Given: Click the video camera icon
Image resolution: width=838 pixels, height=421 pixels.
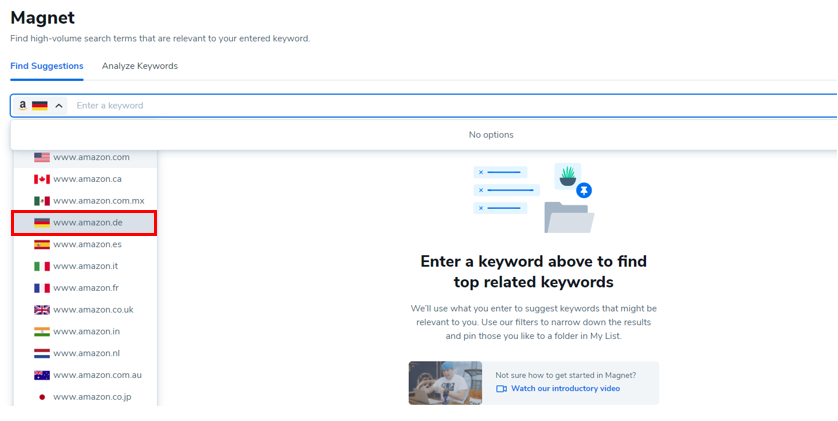Looking at the screenshot, I should 501,389.
